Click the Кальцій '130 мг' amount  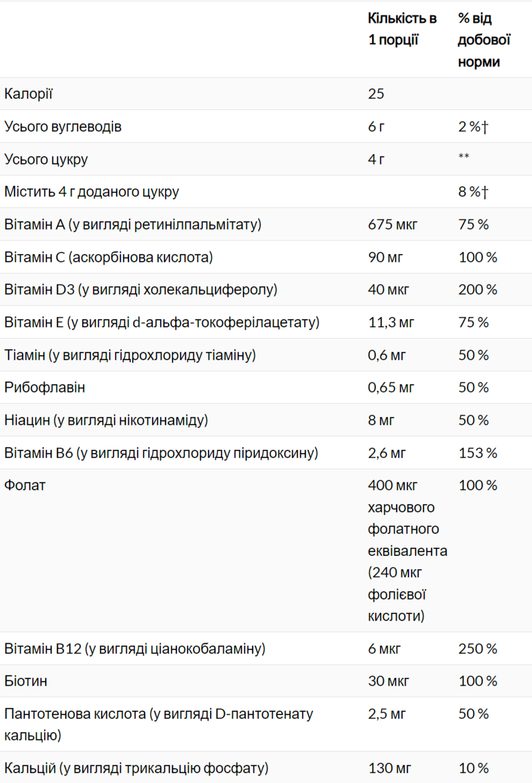point(390,768)
